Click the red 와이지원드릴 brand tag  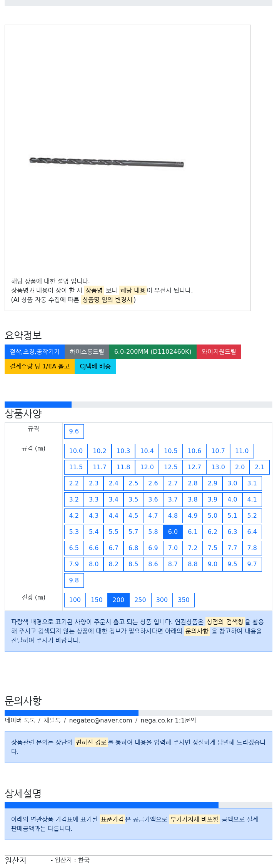219,351
